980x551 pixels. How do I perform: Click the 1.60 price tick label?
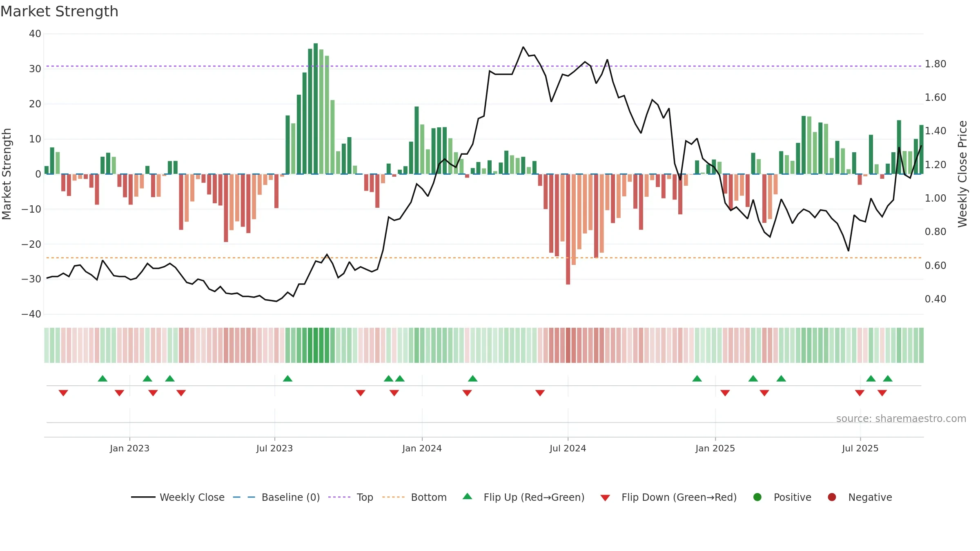[x=935, y=98]
